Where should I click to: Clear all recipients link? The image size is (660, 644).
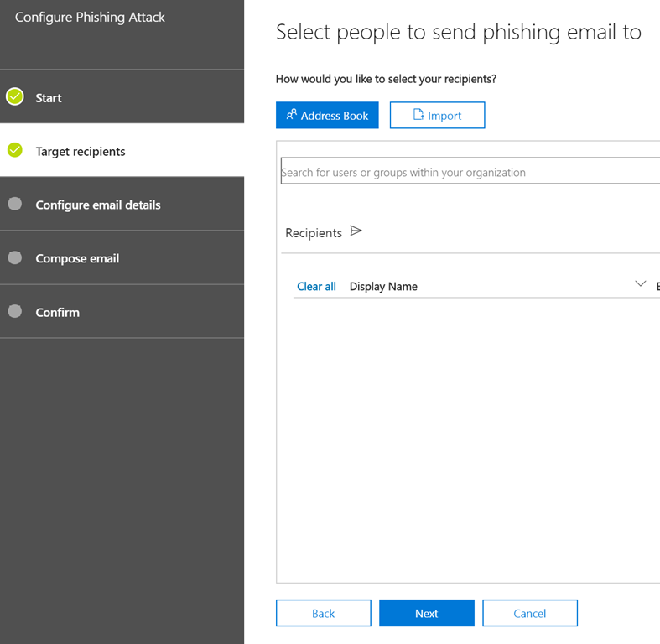point(316,287)
